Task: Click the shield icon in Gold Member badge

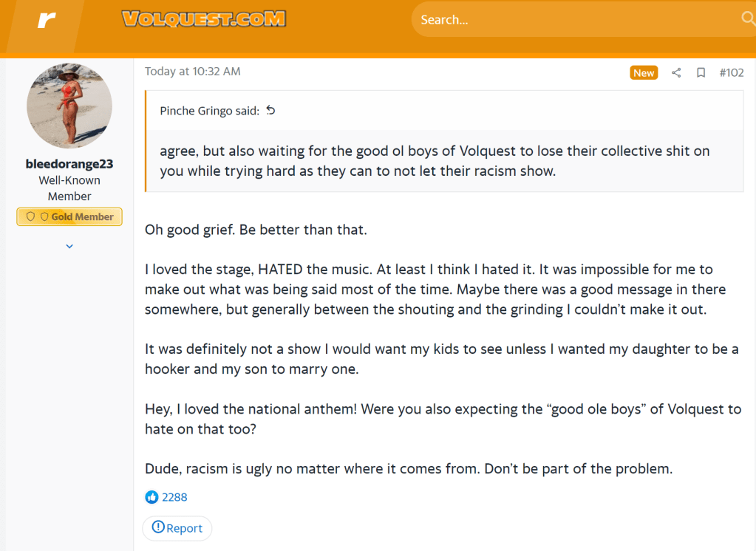Action: tap(31, 216)
